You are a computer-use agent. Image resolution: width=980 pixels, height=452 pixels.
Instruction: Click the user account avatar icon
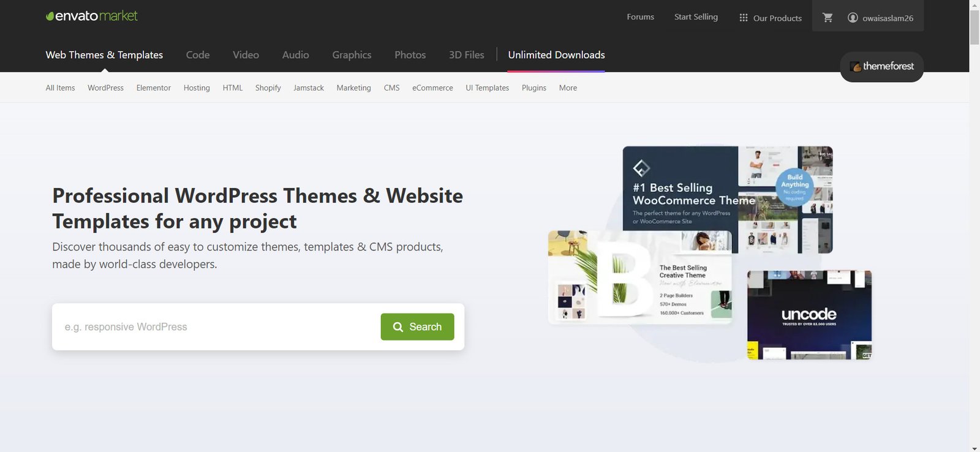point(853,18)
